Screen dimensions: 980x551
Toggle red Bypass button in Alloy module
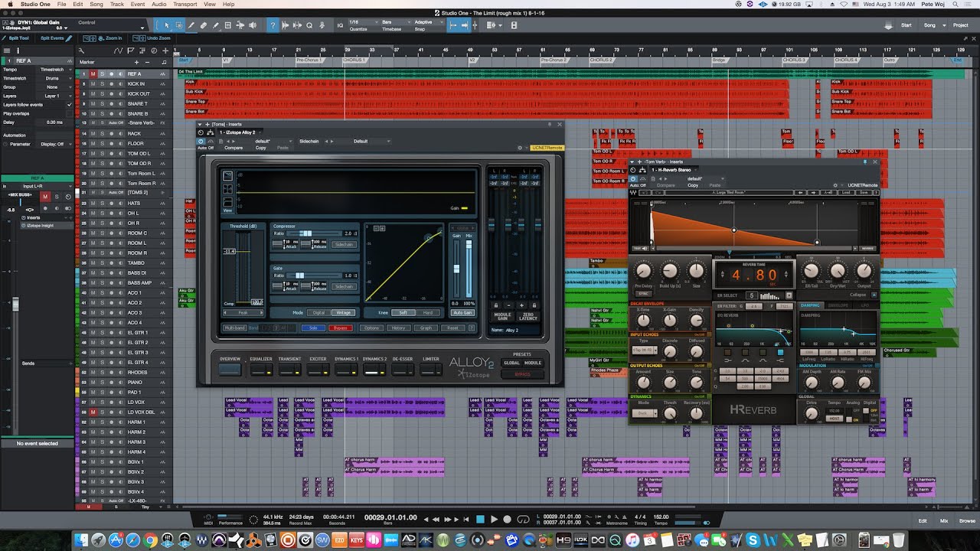(x=340, y=328)
